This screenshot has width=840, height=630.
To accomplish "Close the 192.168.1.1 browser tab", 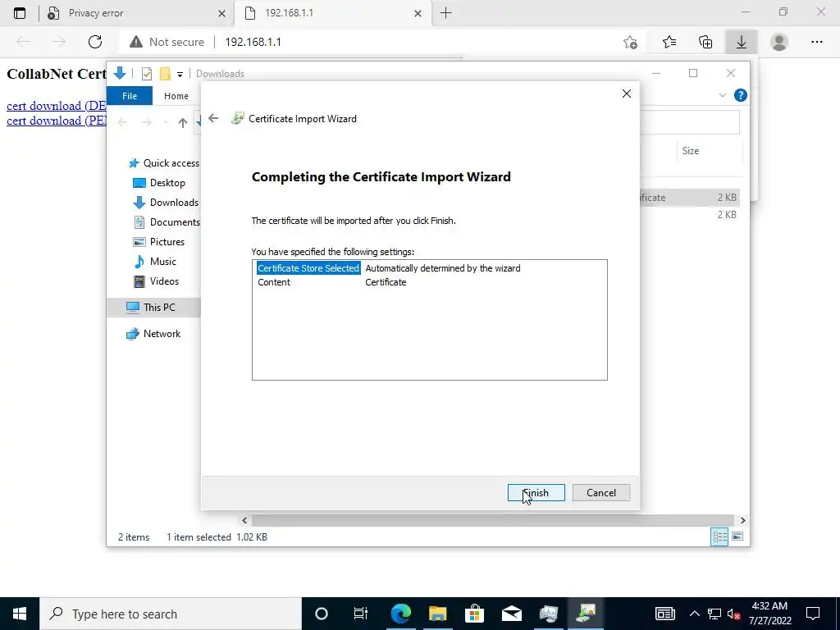I will 418,13.
